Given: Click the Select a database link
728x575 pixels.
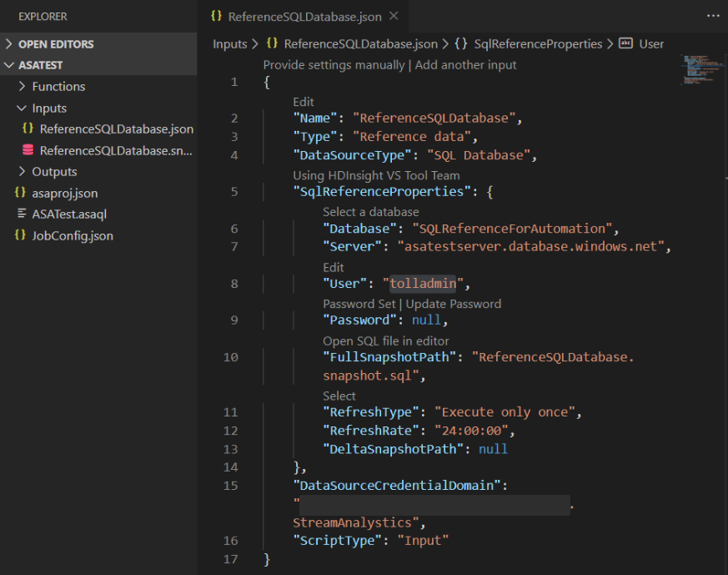Looking at the screenshot, I should [370, 211].
